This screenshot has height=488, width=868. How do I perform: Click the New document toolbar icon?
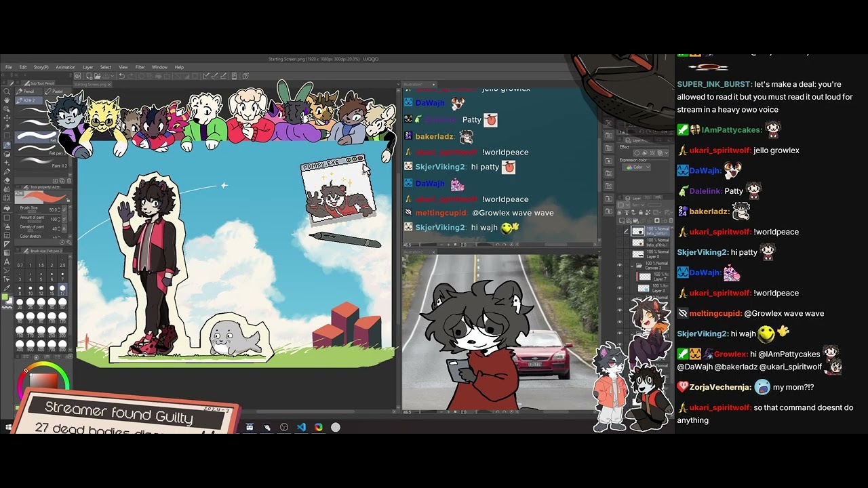coord(89,76)
